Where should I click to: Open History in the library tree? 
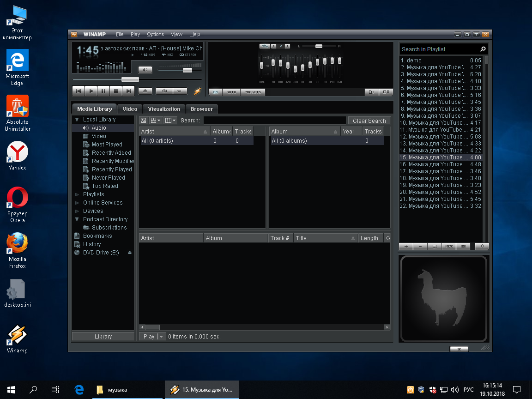(91, 244)
